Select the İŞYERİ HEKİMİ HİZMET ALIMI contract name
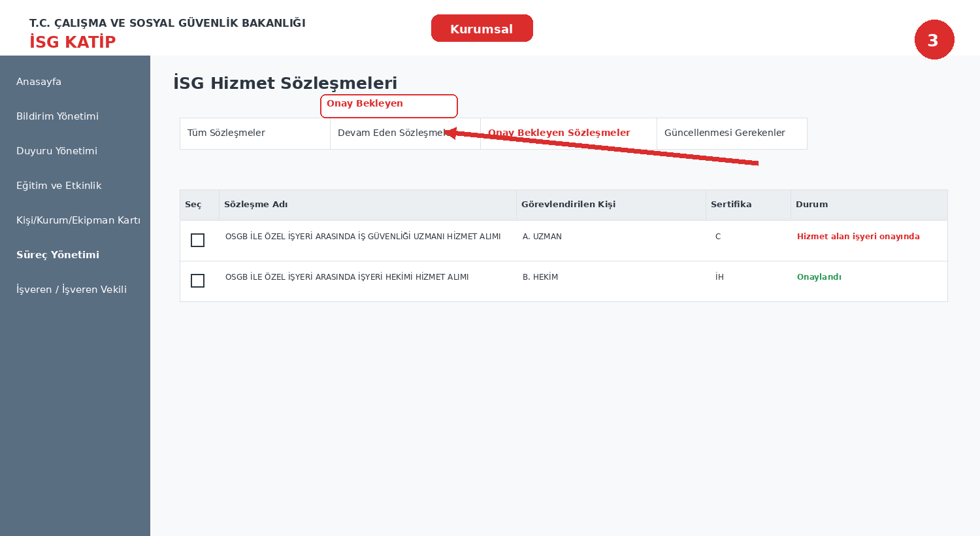This screenshot has height=536, width=980. click(347, 277)
